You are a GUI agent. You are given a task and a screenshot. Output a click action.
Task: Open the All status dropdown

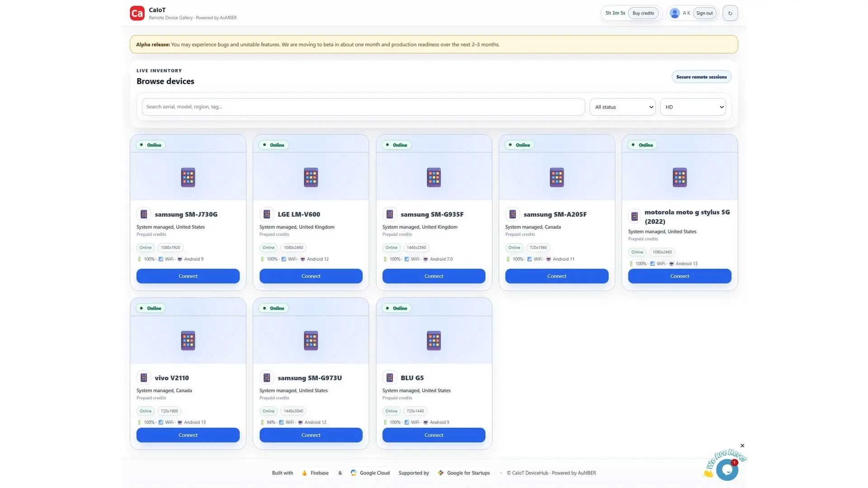[622, 107]
